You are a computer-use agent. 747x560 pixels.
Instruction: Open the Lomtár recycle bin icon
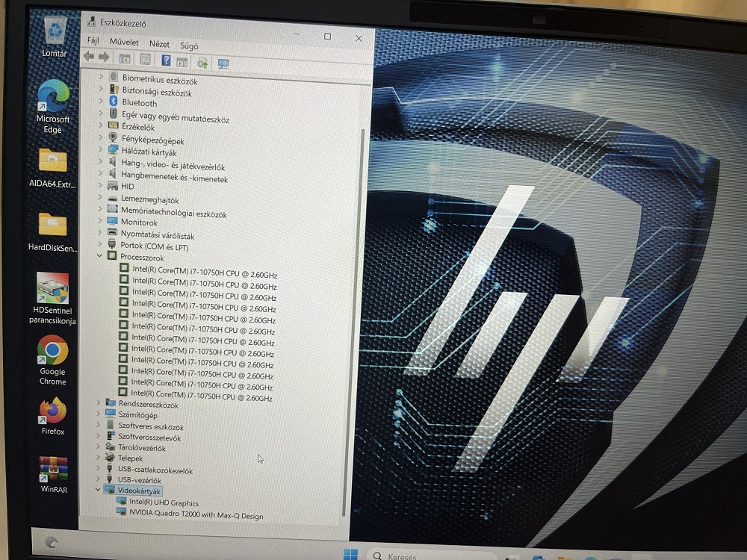click(55, 37)
